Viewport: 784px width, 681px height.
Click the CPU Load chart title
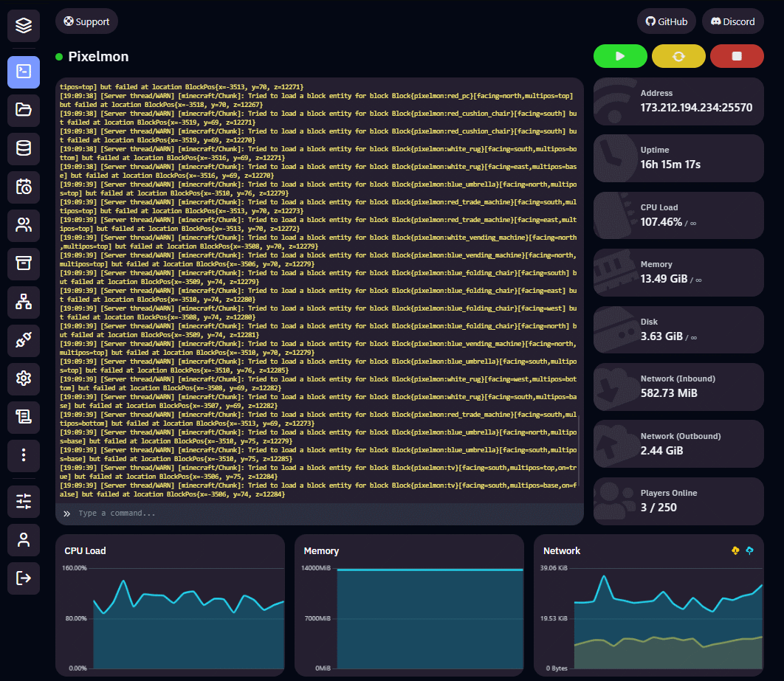(85, 551)
